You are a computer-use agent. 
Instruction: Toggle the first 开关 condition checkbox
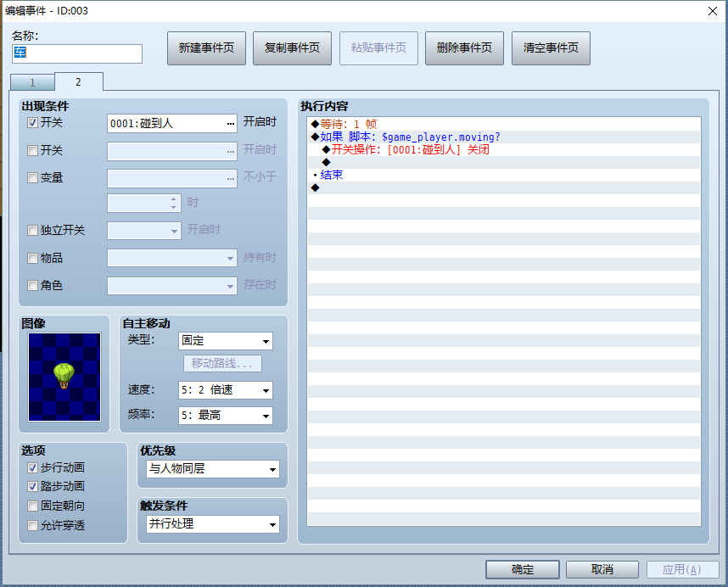tap(32, 123)
